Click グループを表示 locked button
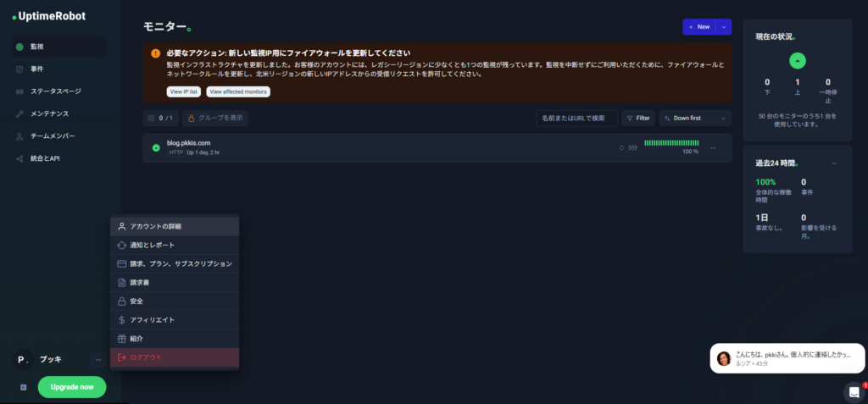 (215, 118)
